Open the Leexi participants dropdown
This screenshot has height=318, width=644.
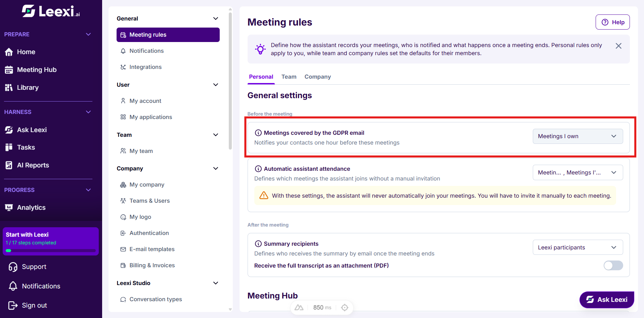pos(578,247)
